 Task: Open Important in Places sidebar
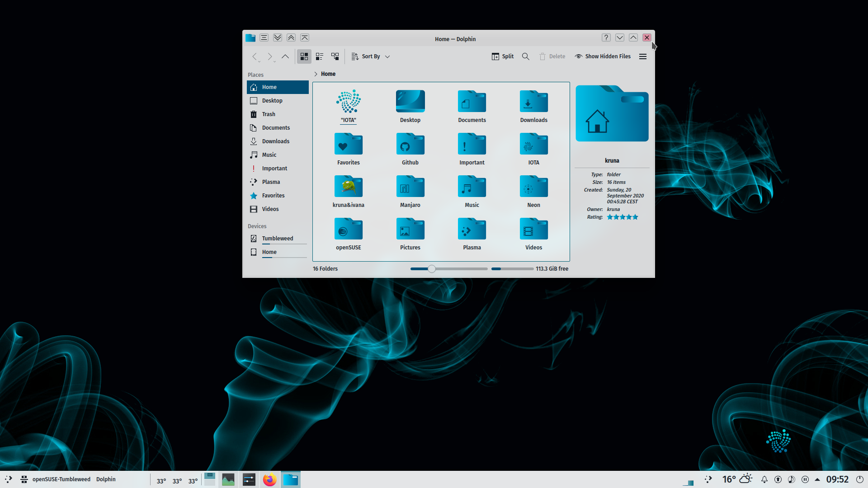(x=278, y=169)
